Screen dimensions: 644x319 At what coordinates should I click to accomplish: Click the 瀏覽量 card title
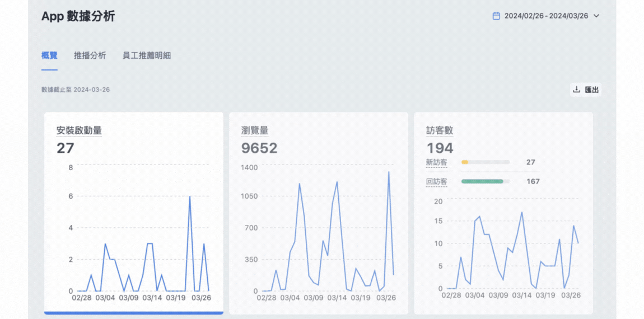[255, 130]
